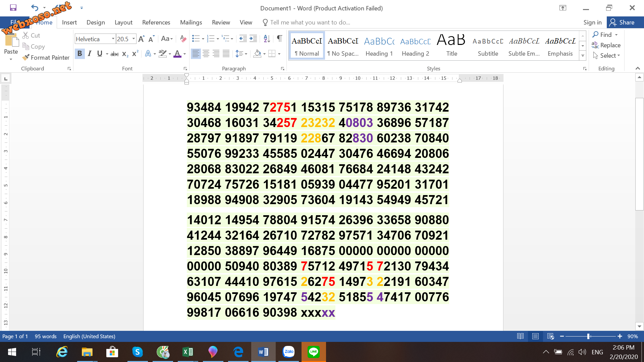644x362 pixels.
Task: Open Excel from the Windows taskbar
Action: [x=188, y=352]
